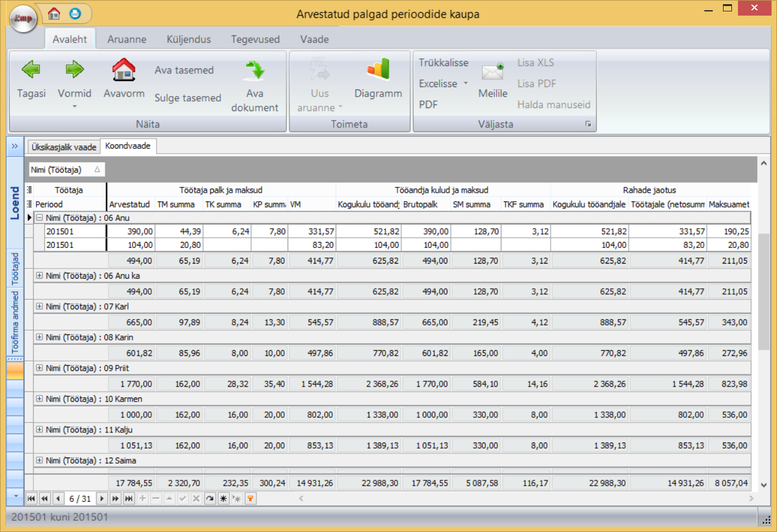Click the Sulge tasemed button
The image size is (777, 532).
coord(187,98)
